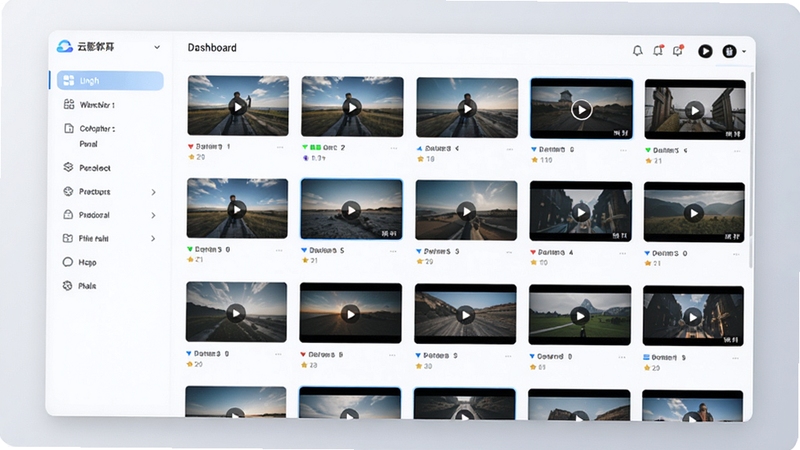
Task: Expand the 'Prodoral' chevron arrow
Action: pyautogui.click(x=154, y=215)
